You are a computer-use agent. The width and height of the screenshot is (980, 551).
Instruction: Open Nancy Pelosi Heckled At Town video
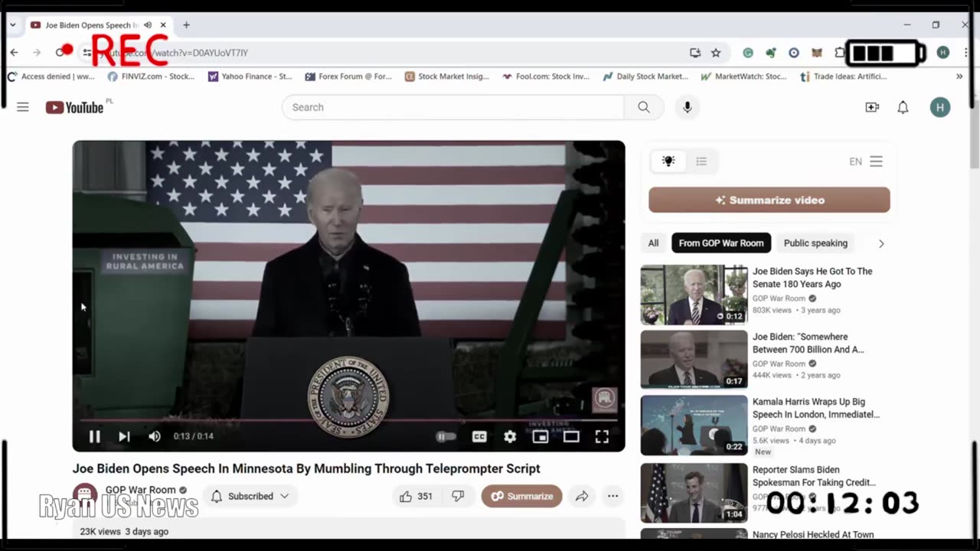point(813,535)
